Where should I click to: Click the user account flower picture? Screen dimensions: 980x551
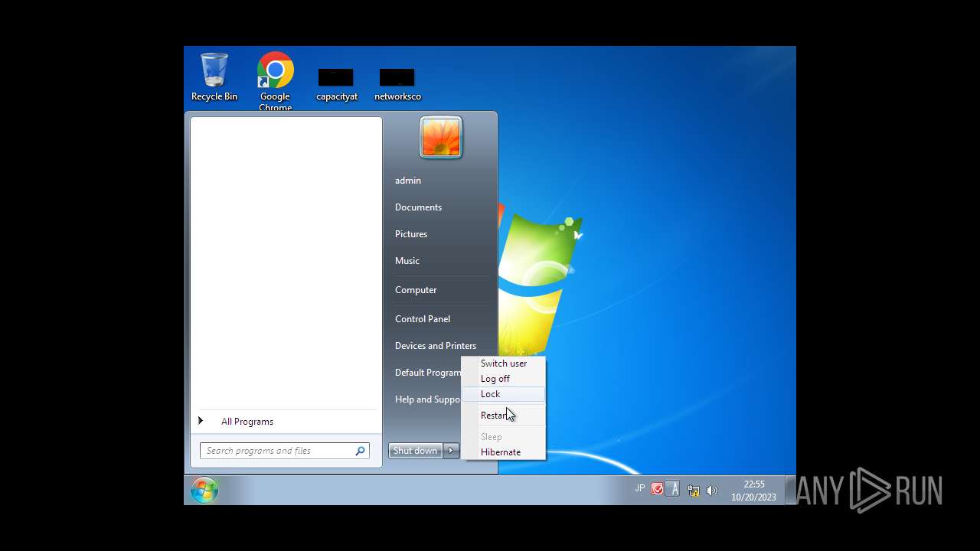[441, 138]
